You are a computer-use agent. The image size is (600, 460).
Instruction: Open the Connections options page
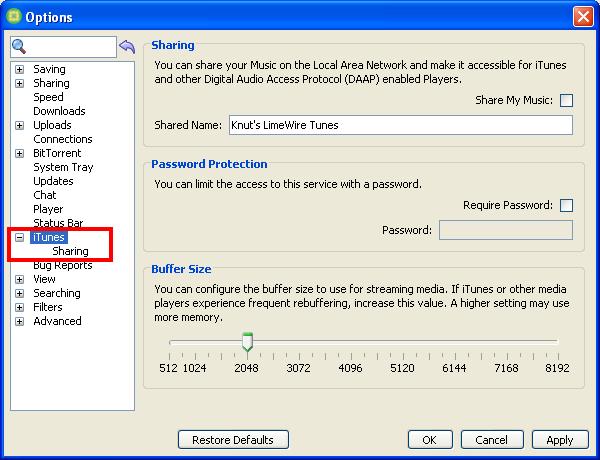[63, 139]
